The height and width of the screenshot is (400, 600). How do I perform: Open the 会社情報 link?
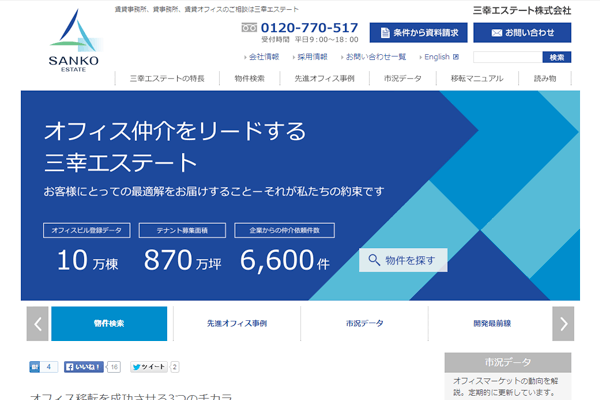pos(264,57)
